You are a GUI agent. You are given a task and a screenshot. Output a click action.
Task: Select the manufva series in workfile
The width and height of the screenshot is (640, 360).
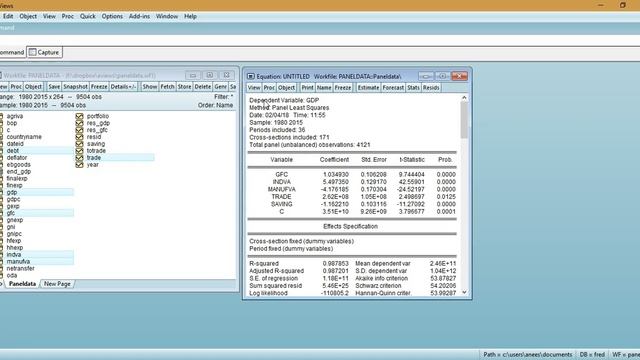point(18,262)
